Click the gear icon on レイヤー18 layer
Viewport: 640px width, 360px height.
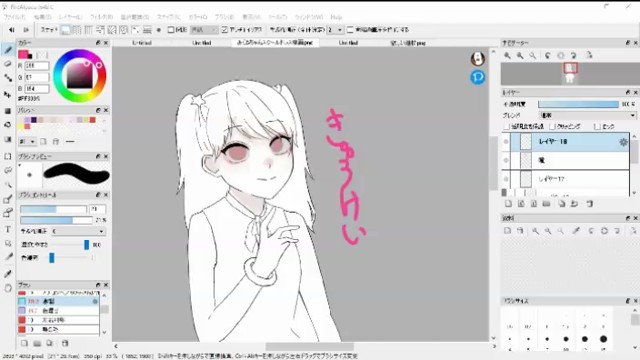pyautogui.click(x=623, y=142)
